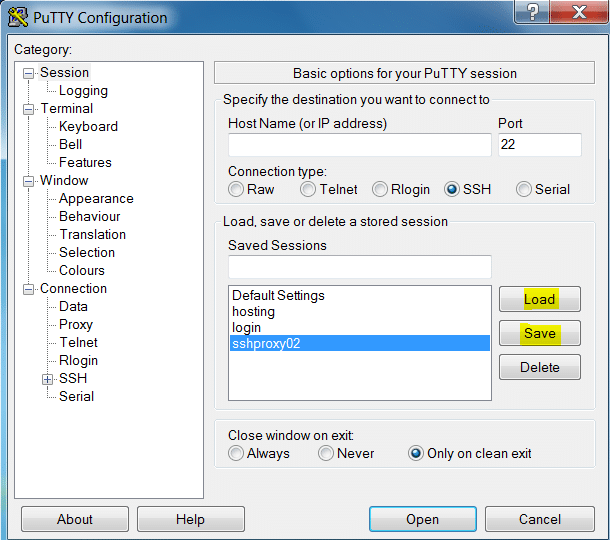The width and height of the screenshot is (610, 540).
Task: Open the Logging category
Action: click(x=83, y=90)
